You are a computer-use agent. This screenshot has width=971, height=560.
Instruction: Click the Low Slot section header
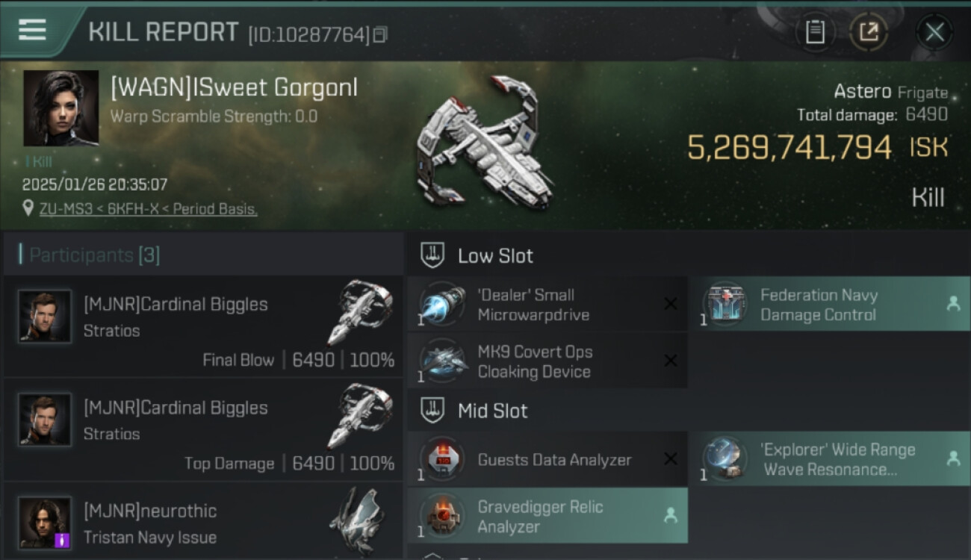point(494,256)
